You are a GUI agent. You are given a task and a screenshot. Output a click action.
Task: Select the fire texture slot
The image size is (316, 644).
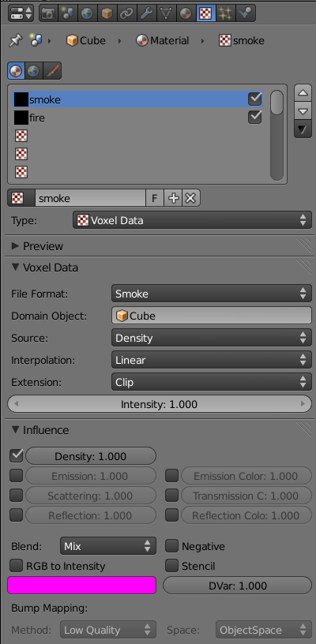137,118
